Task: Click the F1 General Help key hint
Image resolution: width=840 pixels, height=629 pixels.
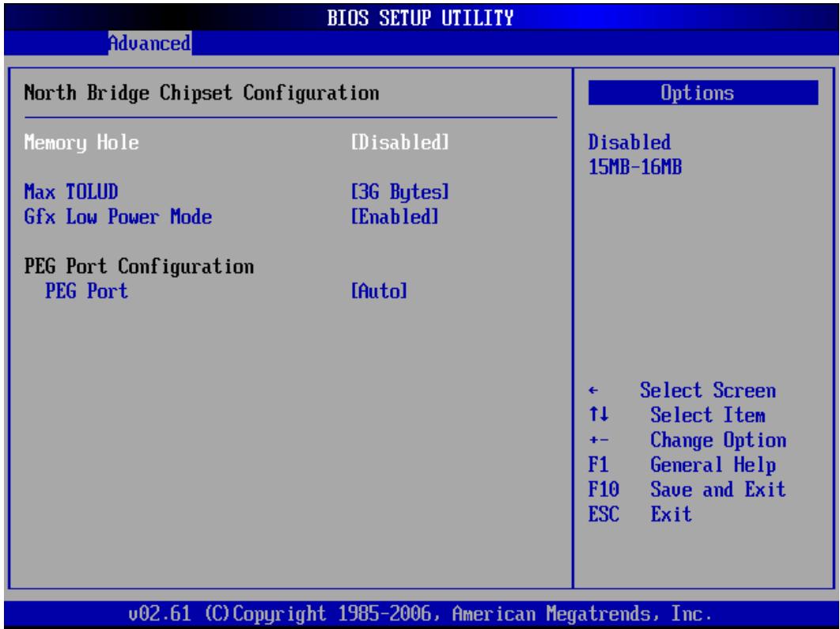Action: click(x=682, y=464)
